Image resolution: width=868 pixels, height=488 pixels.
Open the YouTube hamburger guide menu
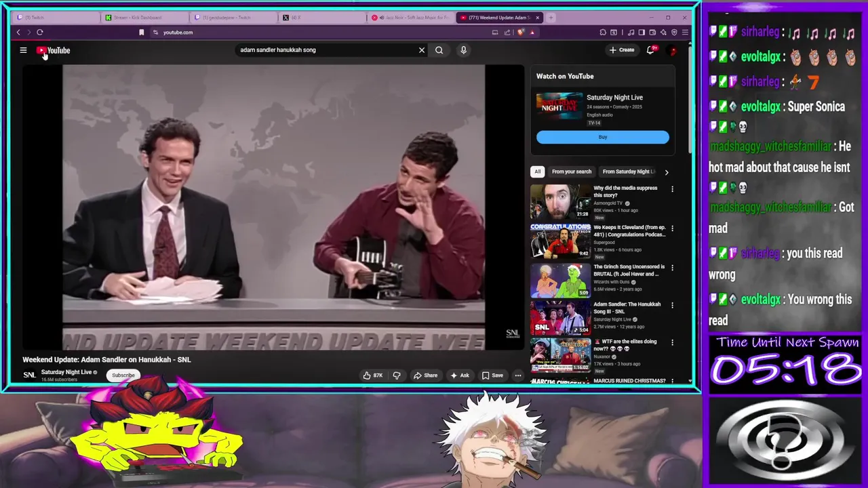pyautogui.click(x=23, y=50)
